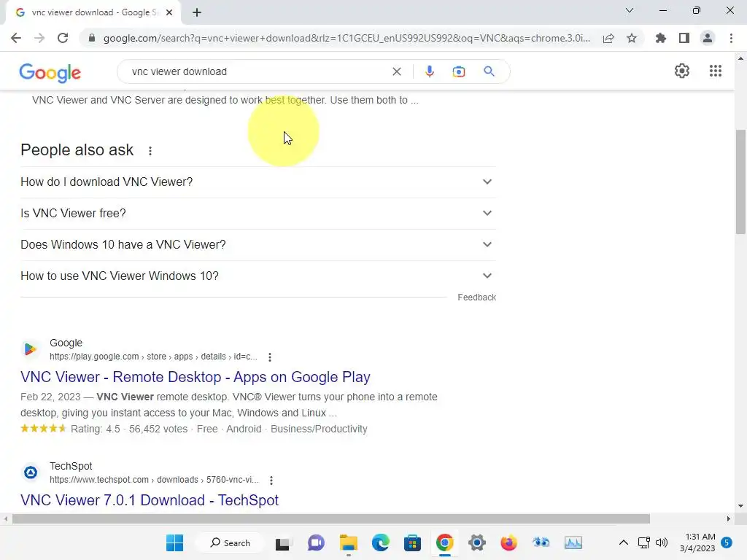The width and height of the screenshot is (747, 560).
Task: Expand How to use VNC Viewer Windows 10
Action: click(258, 276)
